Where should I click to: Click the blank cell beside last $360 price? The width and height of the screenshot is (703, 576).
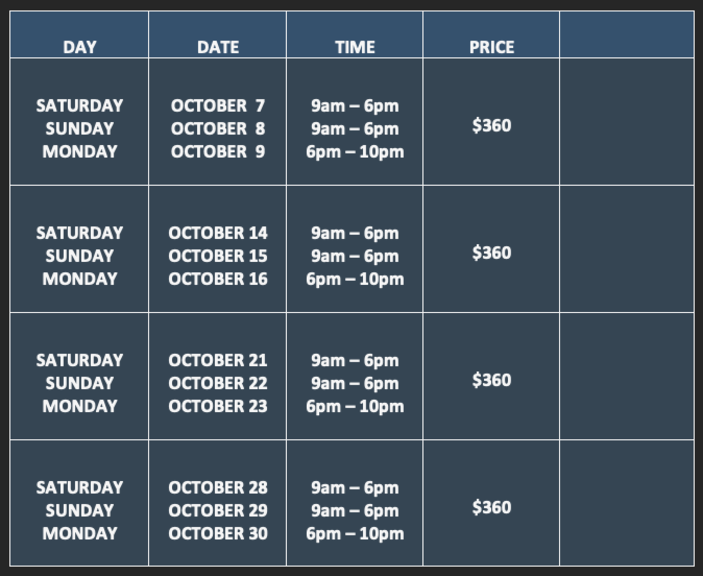[627, 503]
